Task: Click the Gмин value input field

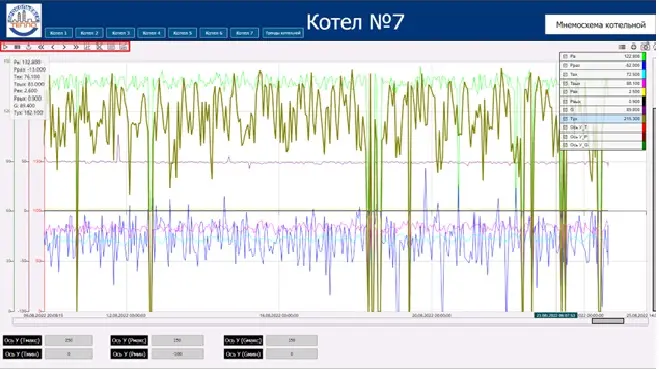Action: tap(292, 354)
